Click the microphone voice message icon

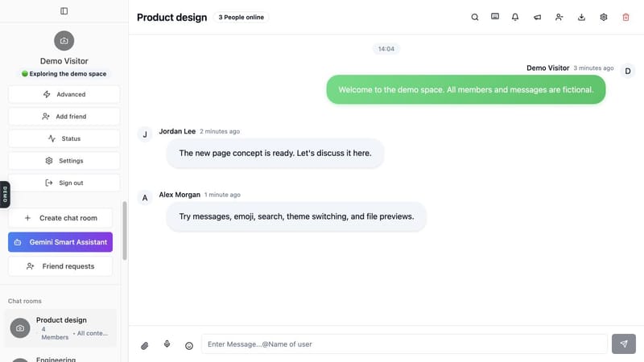point(167,344)
